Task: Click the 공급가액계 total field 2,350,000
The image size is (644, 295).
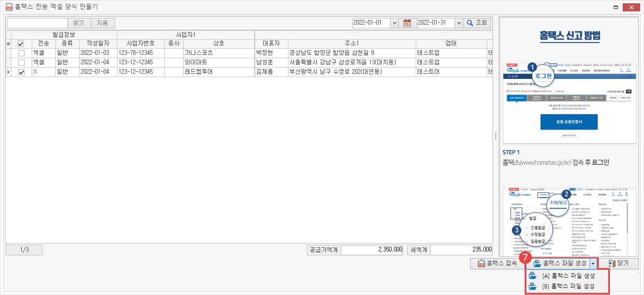Action: 372,250
